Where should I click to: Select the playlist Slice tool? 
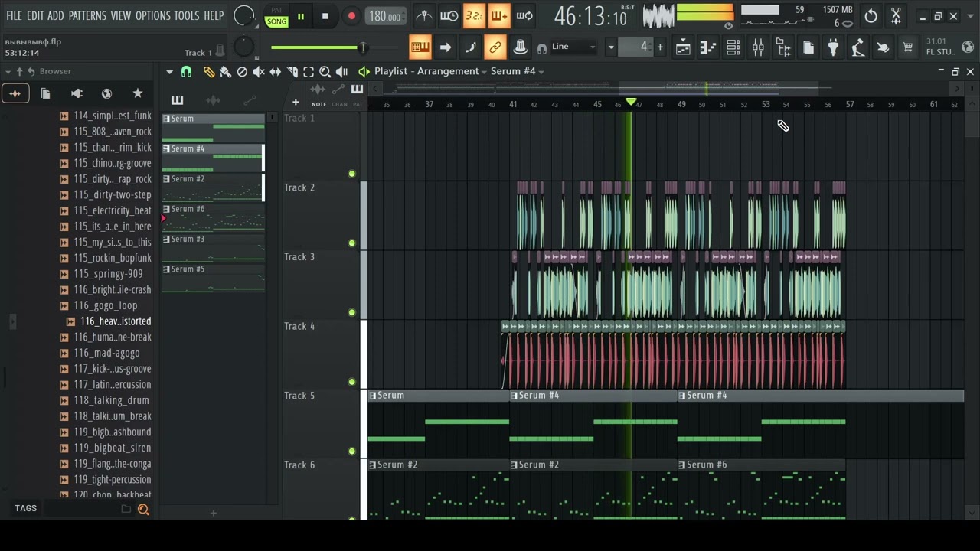[292, 72]
